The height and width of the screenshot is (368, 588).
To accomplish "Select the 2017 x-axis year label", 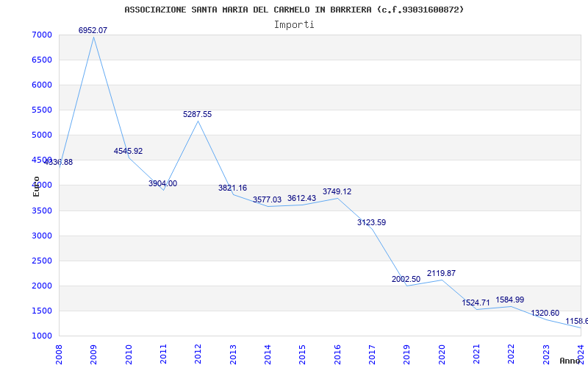I will pyautogui.click(x=372, y=355).
